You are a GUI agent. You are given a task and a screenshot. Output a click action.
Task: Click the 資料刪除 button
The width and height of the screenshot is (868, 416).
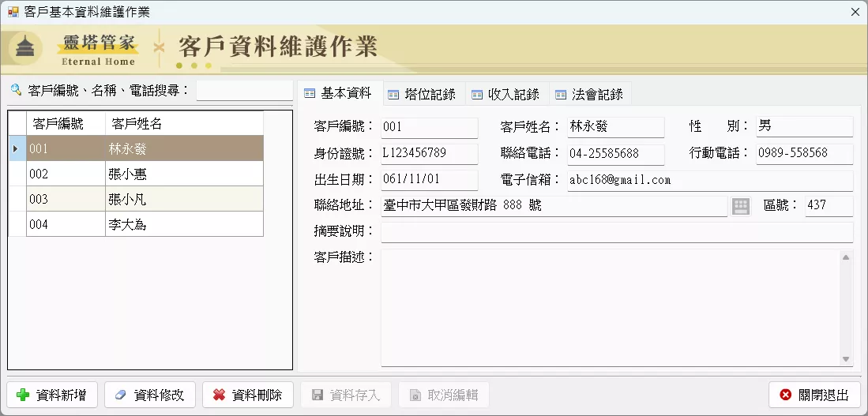tap(248, 395)
